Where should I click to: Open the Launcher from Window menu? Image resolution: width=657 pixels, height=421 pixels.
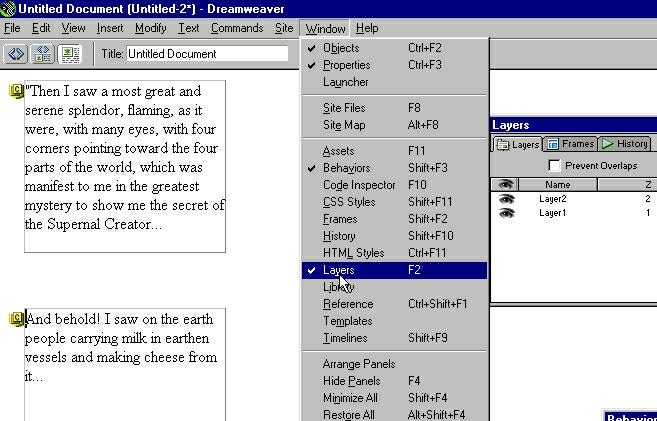(394, 82)
